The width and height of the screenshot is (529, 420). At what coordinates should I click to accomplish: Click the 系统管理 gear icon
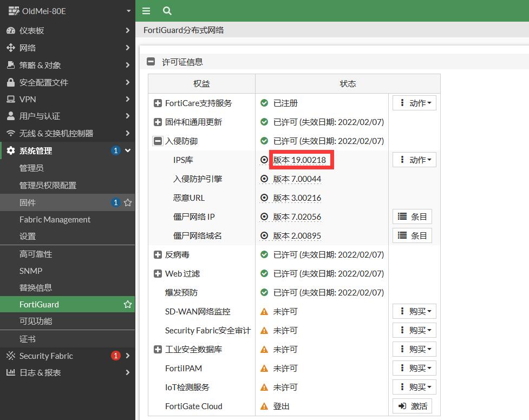(x=11, y=150)
